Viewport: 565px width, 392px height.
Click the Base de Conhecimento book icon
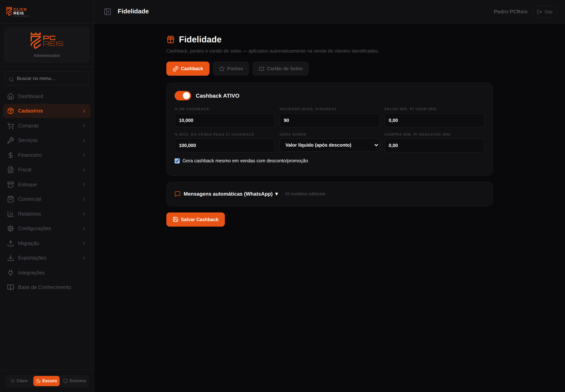tap(11, 287)
